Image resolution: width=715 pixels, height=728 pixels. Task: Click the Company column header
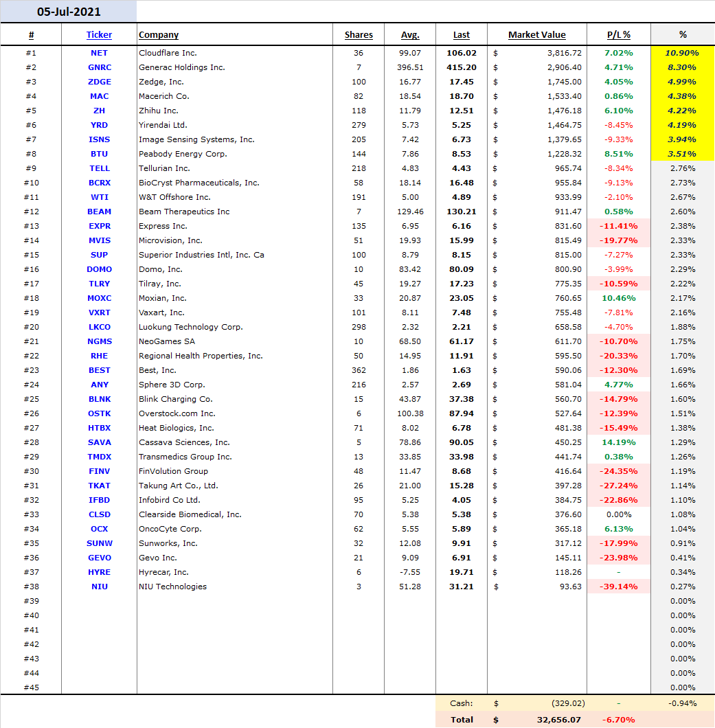159,35
